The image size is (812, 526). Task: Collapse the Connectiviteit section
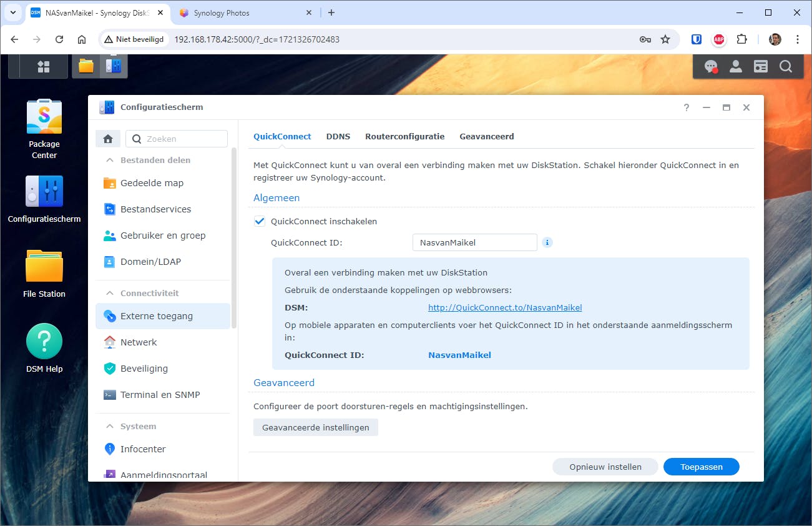(x=110, y=293)
